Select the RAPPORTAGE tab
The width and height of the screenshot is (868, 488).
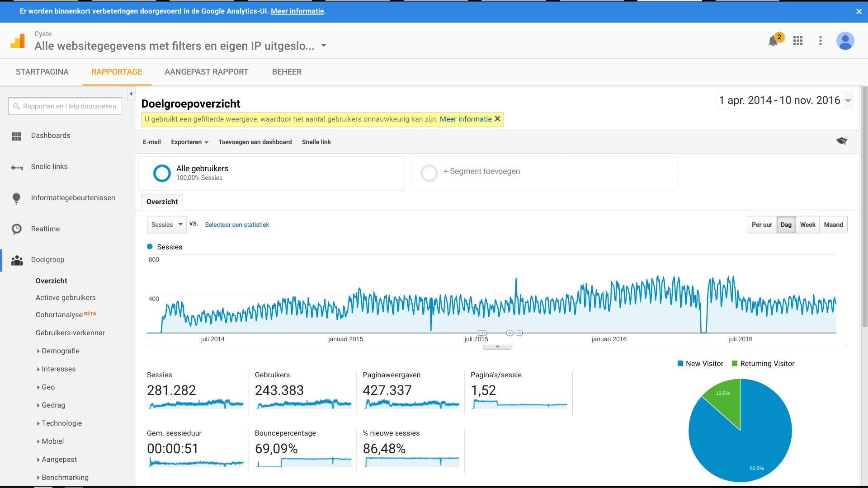click(x=117, y=72)
